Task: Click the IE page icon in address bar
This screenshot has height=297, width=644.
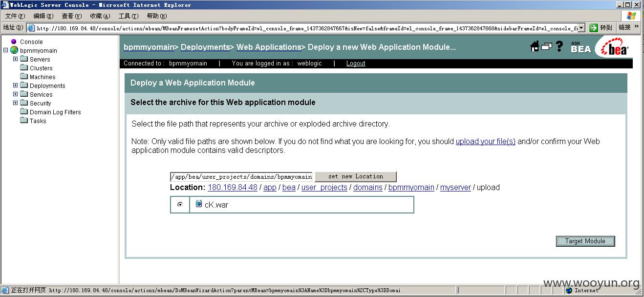Action: coord(31,28)
